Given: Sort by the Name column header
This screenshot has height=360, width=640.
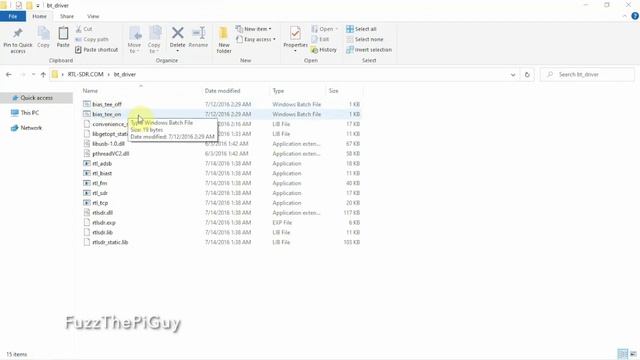Looking at the screenshot, I should click(90, 91).
